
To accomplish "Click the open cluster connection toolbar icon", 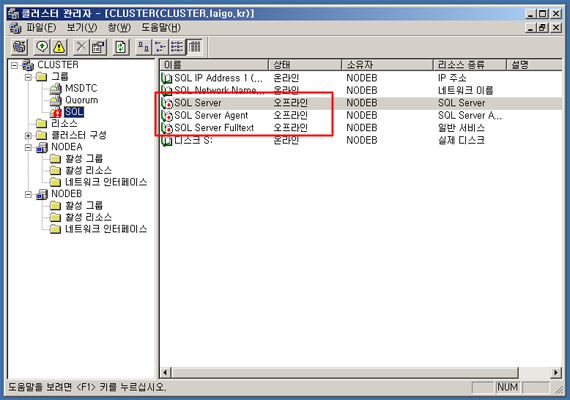I will pos(19,47).
